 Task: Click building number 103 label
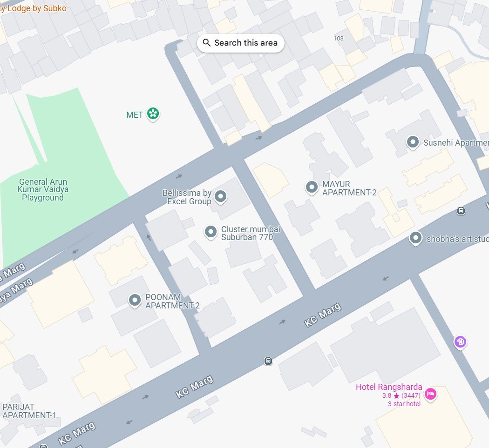point(339,38)
